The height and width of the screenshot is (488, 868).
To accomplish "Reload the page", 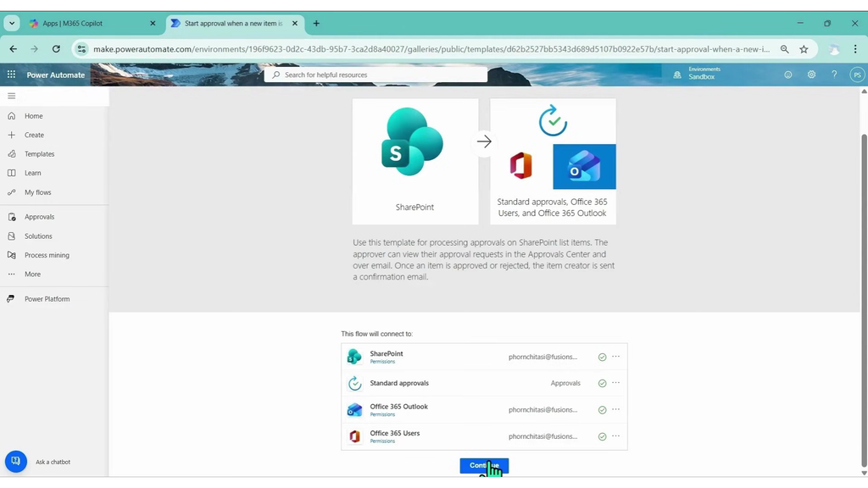I will [x=56, y=49].
